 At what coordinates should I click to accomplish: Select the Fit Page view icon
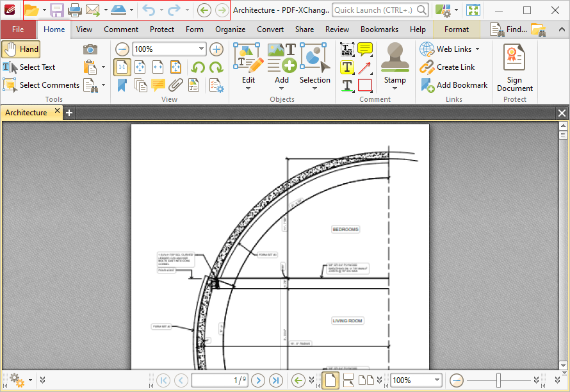point(140,67)
